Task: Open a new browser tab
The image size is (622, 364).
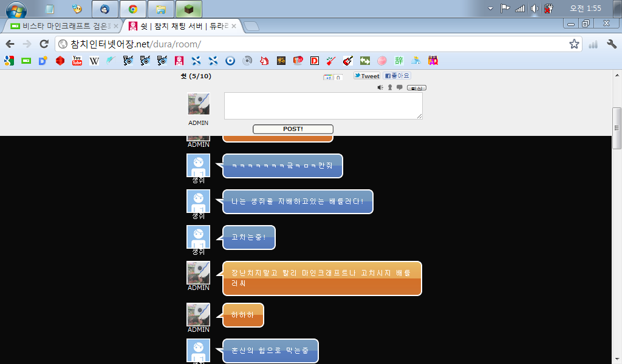Action: [x=251, y=26]
